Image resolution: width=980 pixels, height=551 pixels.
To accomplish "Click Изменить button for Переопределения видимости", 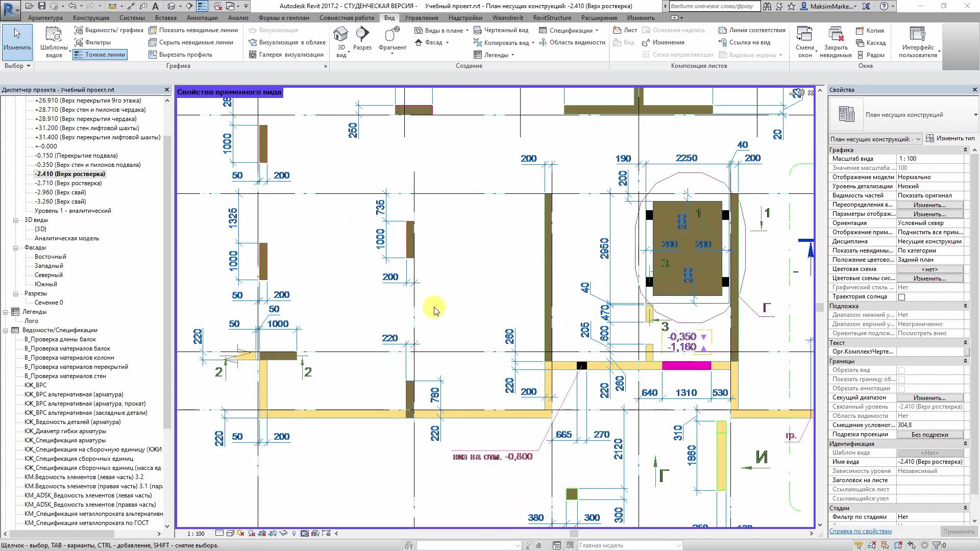I will point(929,205).
